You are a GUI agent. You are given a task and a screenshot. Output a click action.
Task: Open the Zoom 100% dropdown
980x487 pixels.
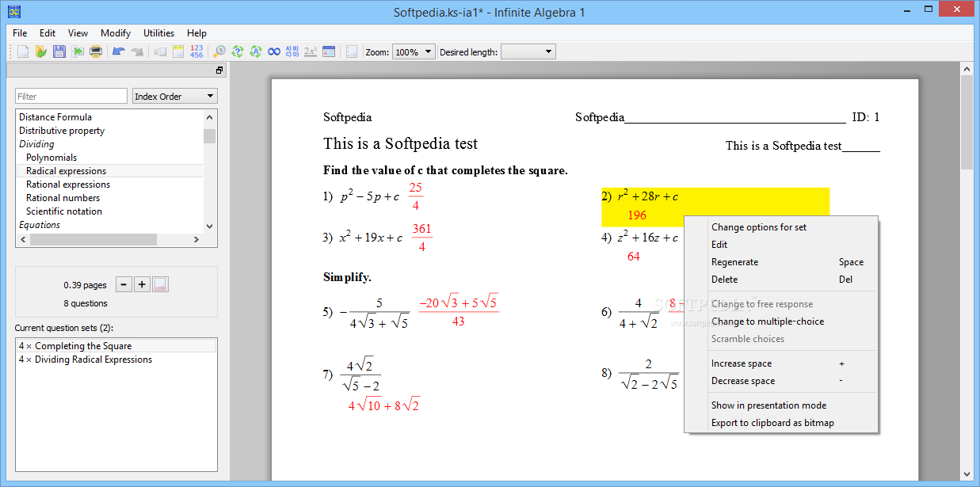[x=414, y=51]
